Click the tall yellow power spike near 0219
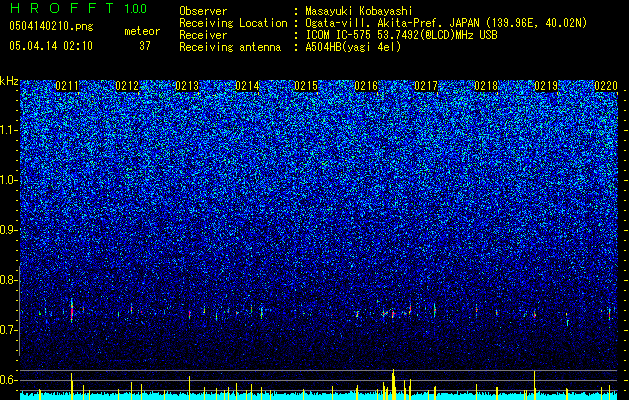Screen dimensions: 629x400 (534, 385)
